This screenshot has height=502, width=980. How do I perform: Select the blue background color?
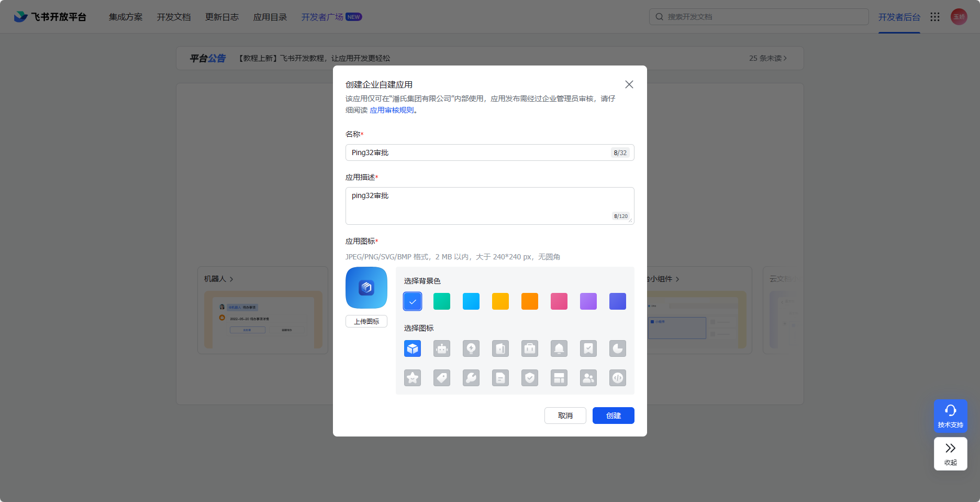point(413,301)
